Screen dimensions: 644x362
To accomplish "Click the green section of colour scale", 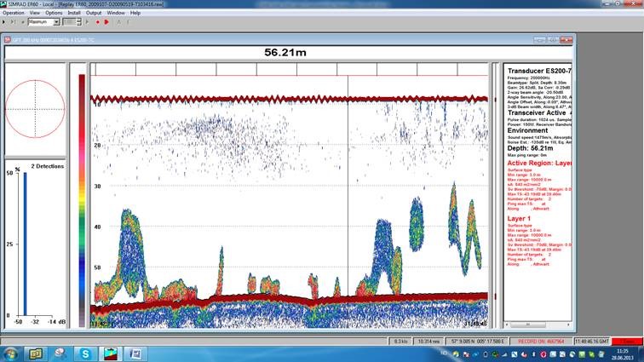I will (82, 224).
